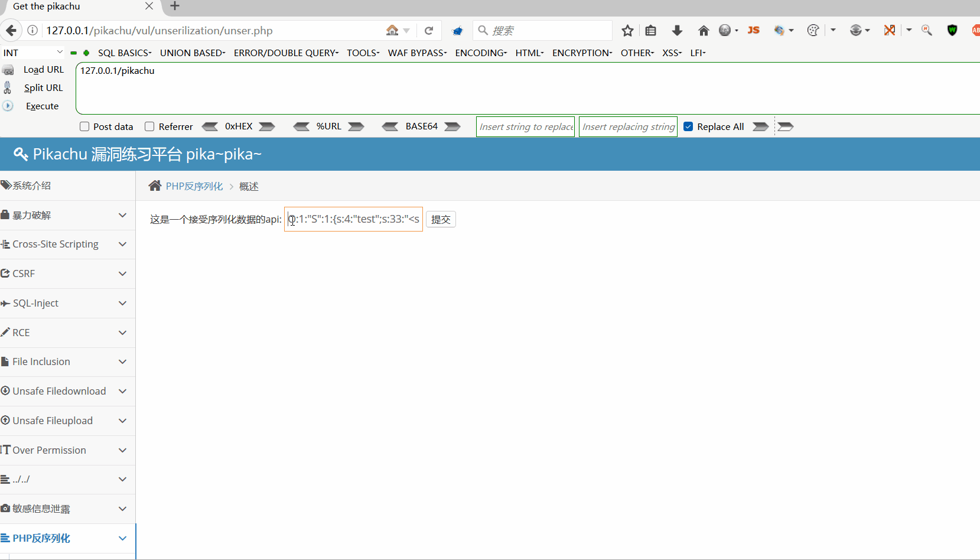Click the HackBar URL text area
The width and height of the screenshot is (980, 560).
click(x=528, y=88)
